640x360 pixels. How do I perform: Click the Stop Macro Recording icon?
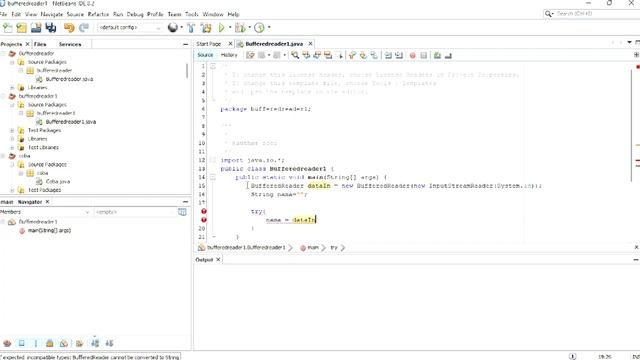(x=424, y=56)
